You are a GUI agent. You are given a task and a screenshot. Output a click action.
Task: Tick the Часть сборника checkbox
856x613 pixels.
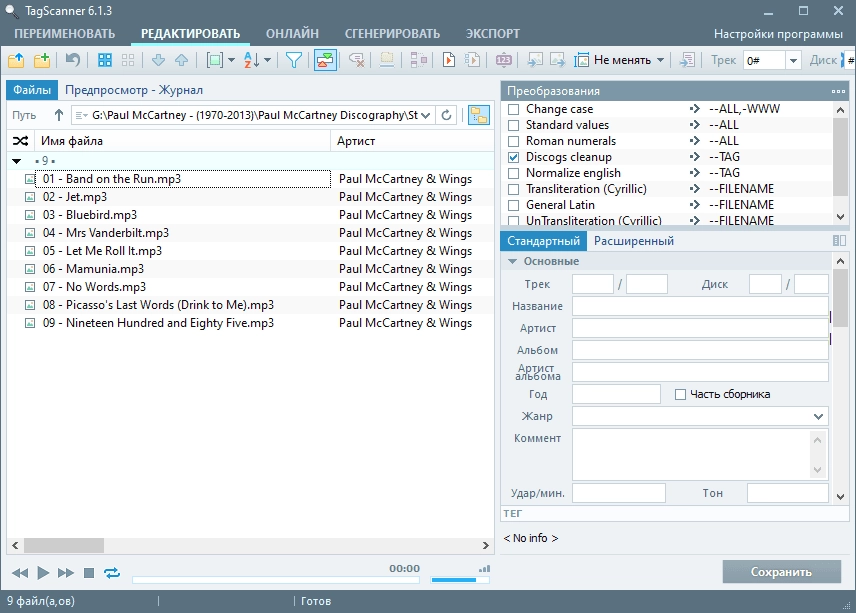pyautogui.click(x=680, y=394)
